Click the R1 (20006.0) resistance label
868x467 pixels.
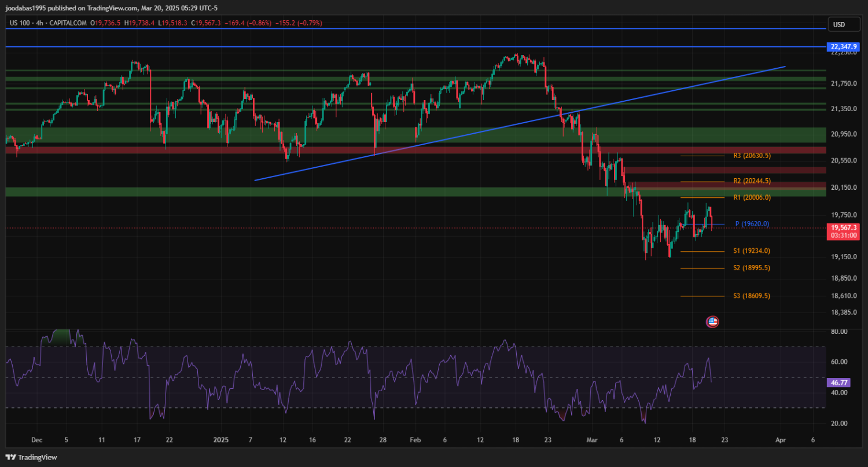(752, 197)
